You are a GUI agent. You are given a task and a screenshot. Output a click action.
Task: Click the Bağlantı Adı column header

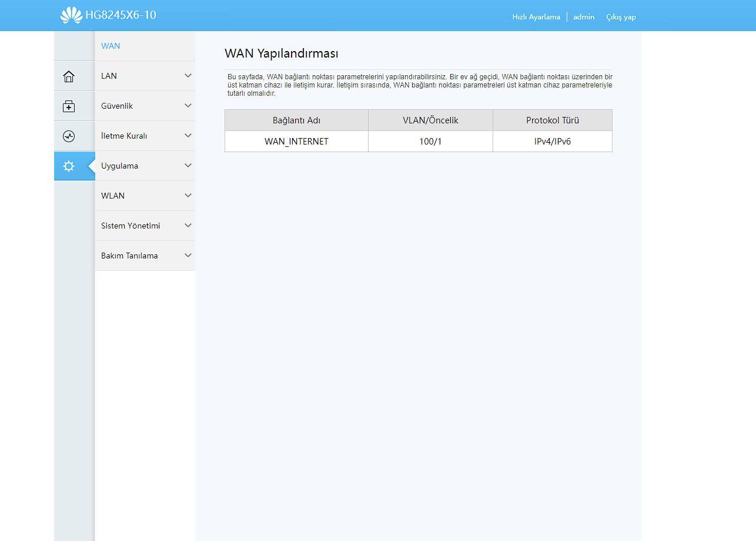pos(296,120)
